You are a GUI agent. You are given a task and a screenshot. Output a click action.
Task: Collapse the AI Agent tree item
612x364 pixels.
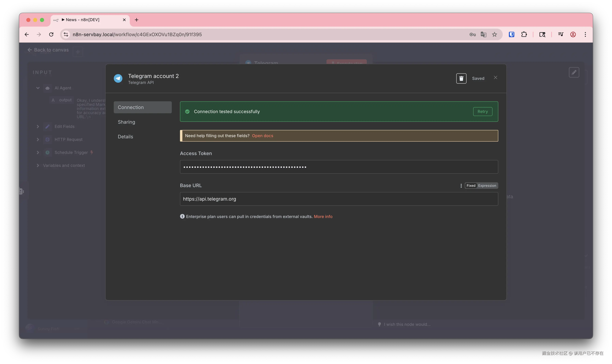pos(38,88)
